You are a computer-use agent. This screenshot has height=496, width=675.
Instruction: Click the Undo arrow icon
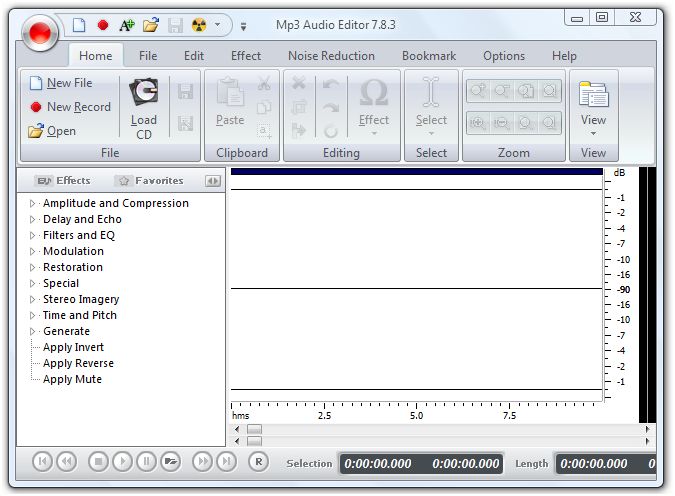pyautogui.click(x=331, y=84)
